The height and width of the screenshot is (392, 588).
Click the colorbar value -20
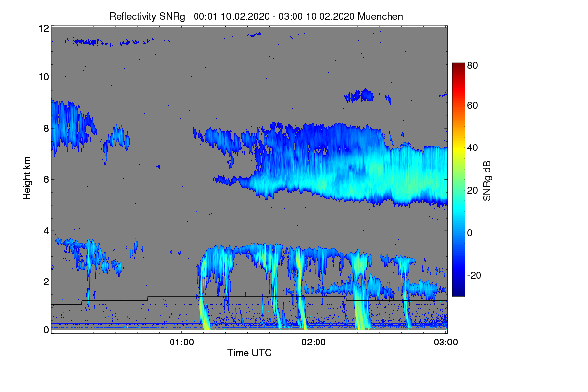coord(474,275)
